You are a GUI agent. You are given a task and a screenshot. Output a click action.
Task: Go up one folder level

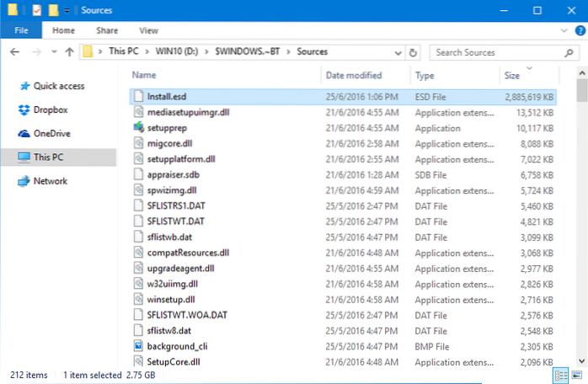[x=69, y=51]
